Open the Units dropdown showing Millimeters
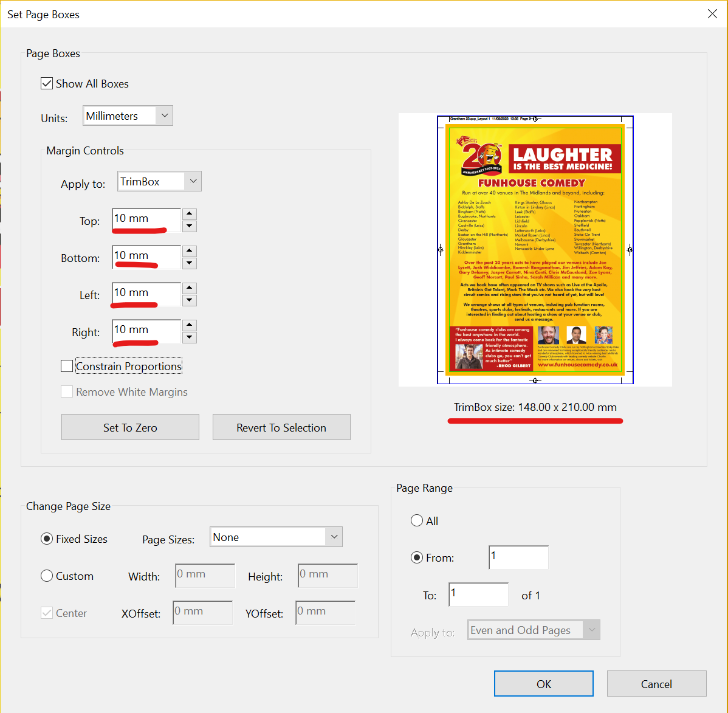728x713 pixels. [128, 115]
